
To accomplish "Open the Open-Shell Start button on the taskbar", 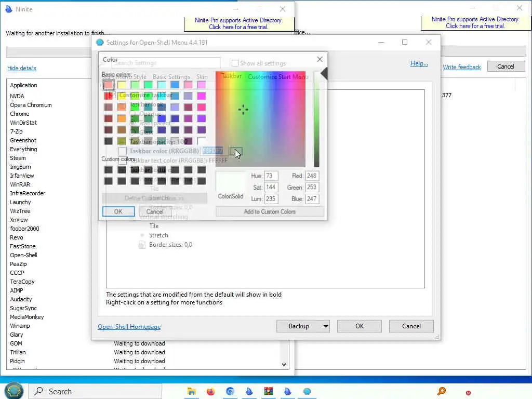I will 14,391.
